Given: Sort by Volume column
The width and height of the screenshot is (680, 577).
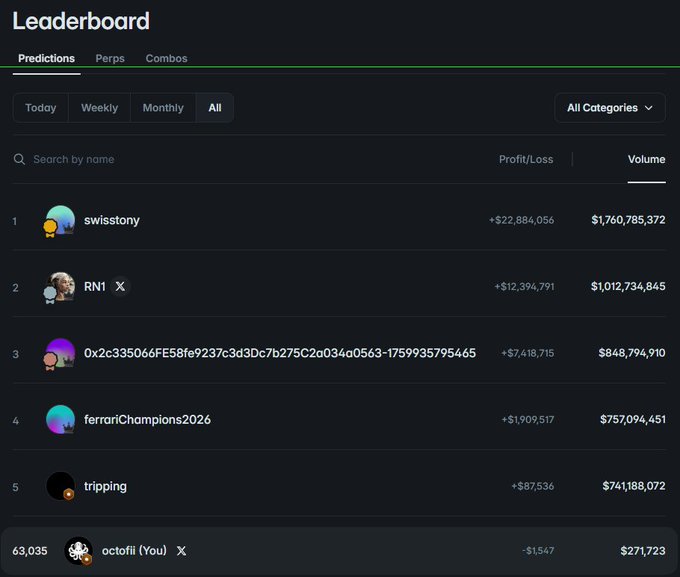Looking at the screenshot, I should [646, 159].
